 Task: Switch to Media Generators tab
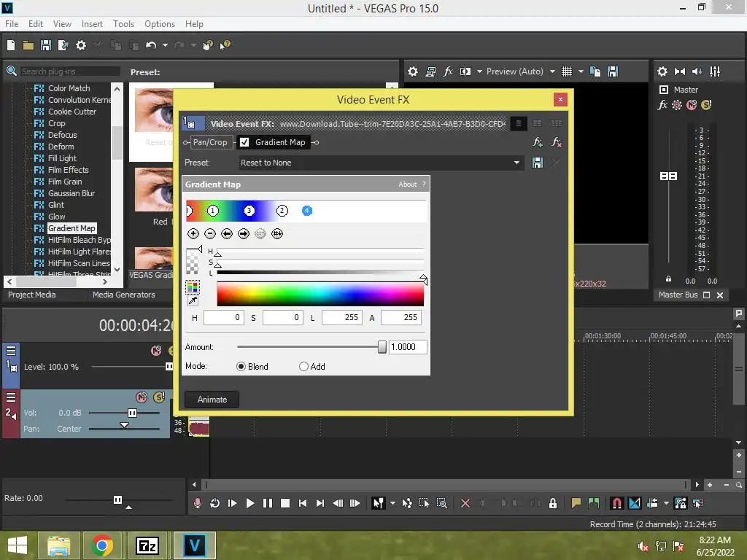[124, 295]
